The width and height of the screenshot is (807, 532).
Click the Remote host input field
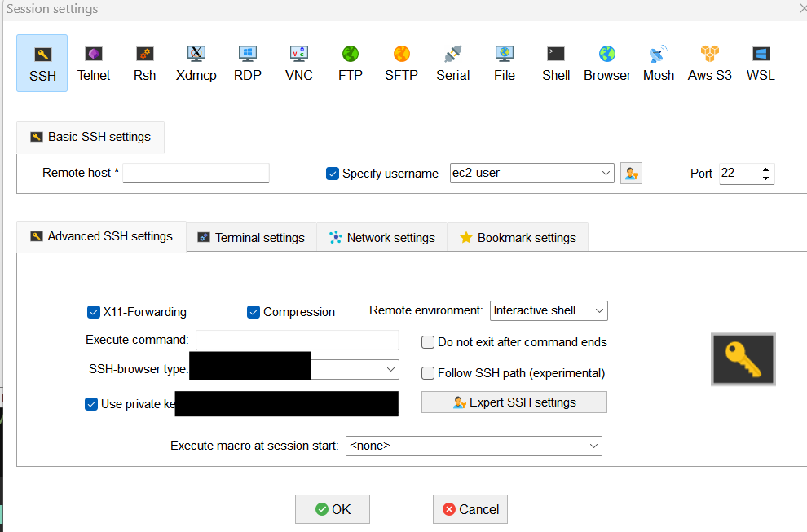[196, 174]
